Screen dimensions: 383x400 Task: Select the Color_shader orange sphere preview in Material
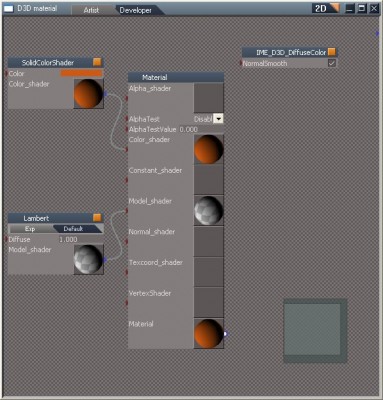point(209,149)
